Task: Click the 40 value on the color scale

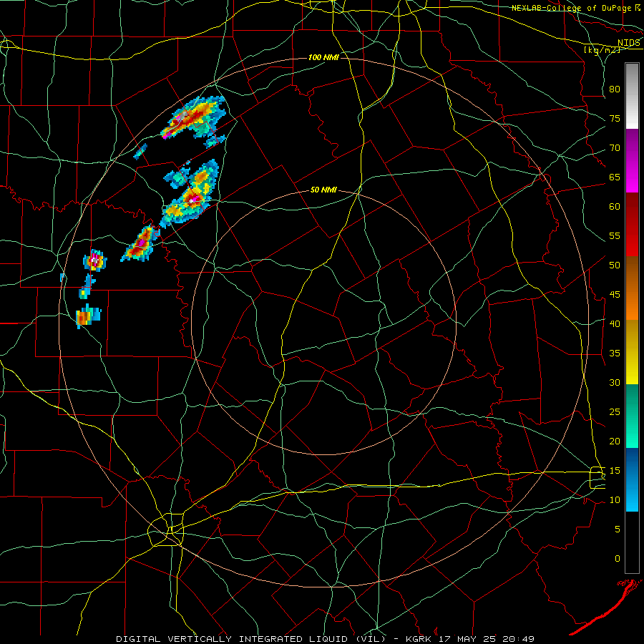Action: [x=615, y=324]
